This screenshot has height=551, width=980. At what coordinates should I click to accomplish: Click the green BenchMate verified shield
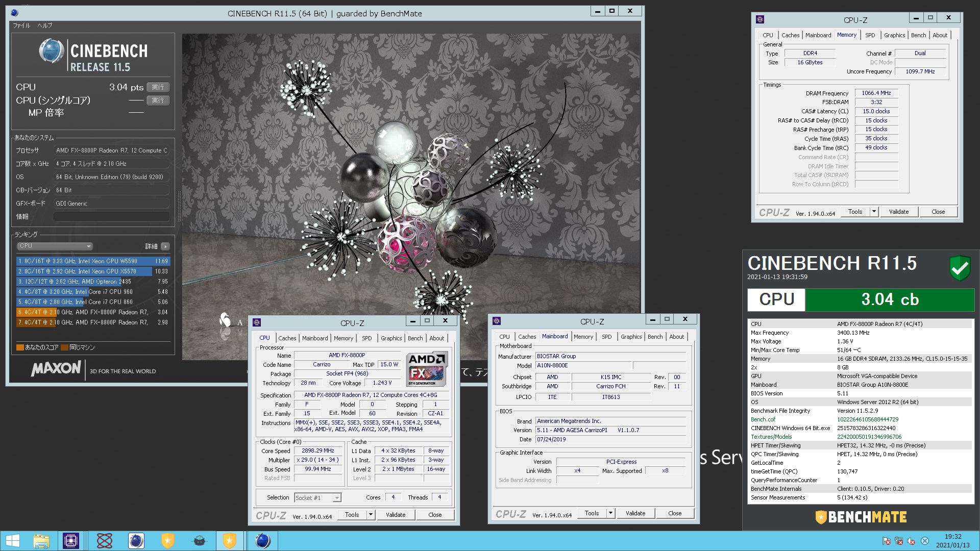(x=960, y=268)
